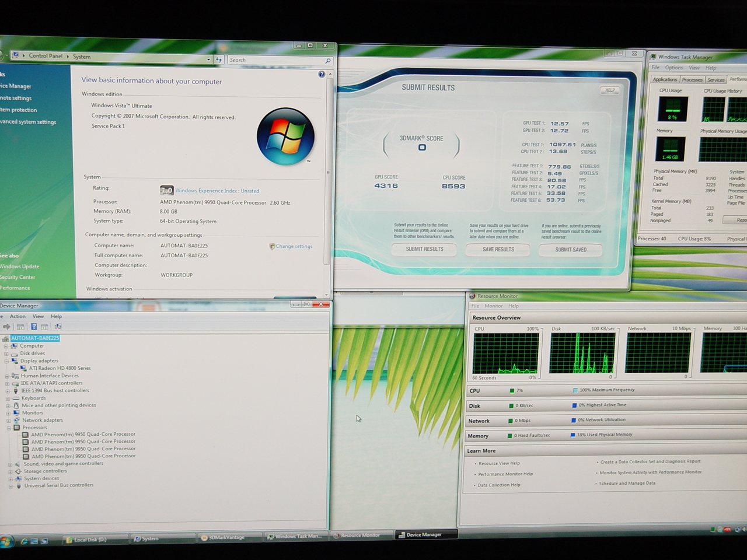
Task: Collapse the Display adapters node
Action: pyautogui.click(x=6, y=361)
